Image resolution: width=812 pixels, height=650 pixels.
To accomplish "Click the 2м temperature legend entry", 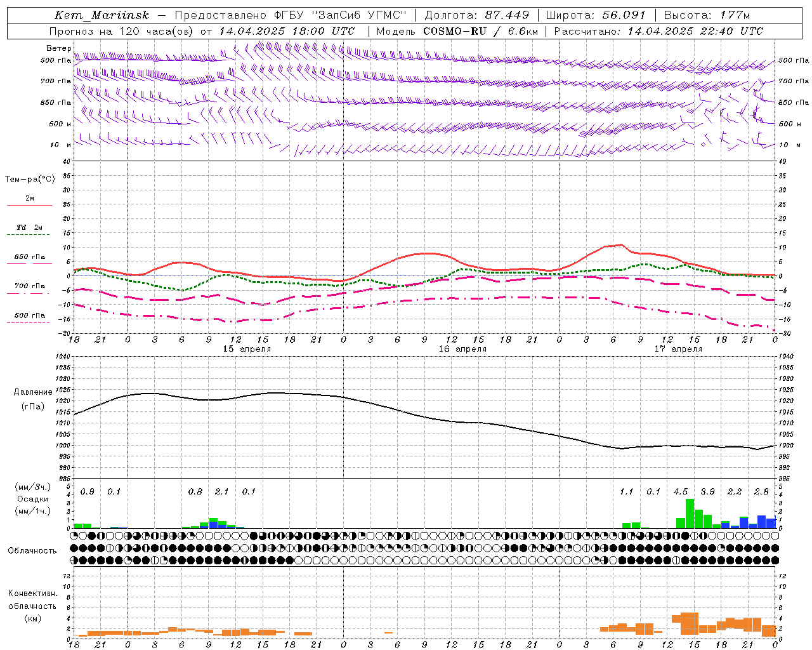I will [x=30, y=199].
